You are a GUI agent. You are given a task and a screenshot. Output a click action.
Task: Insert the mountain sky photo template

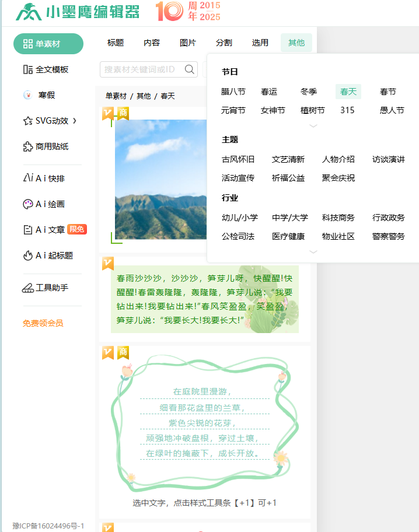[x=160, y=180]
